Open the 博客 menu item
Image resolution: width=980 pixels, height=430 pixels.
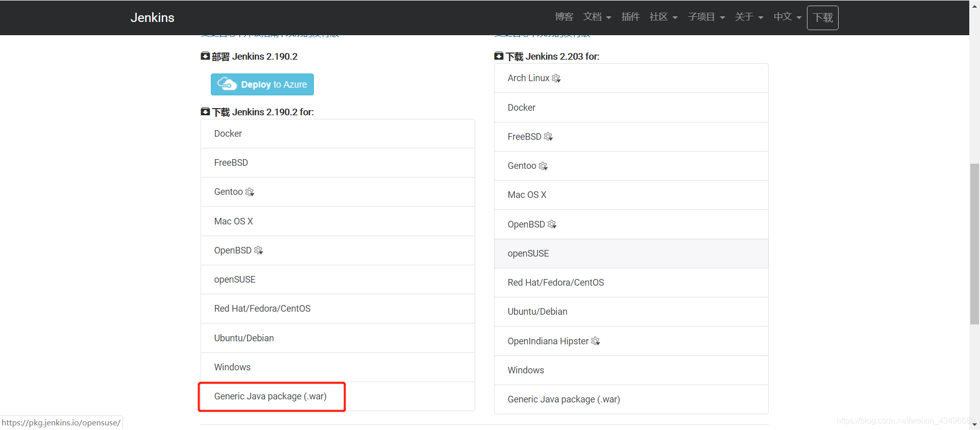[564, 17]
